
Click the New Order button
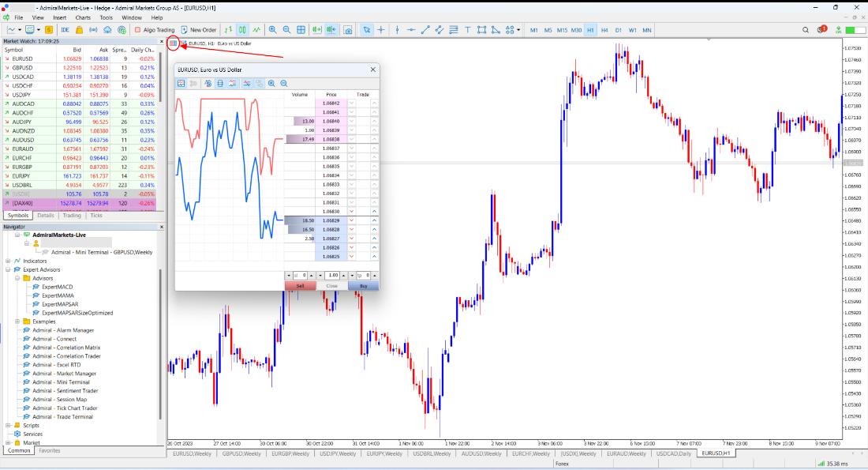pyautogui.click(x=199, y=30)
